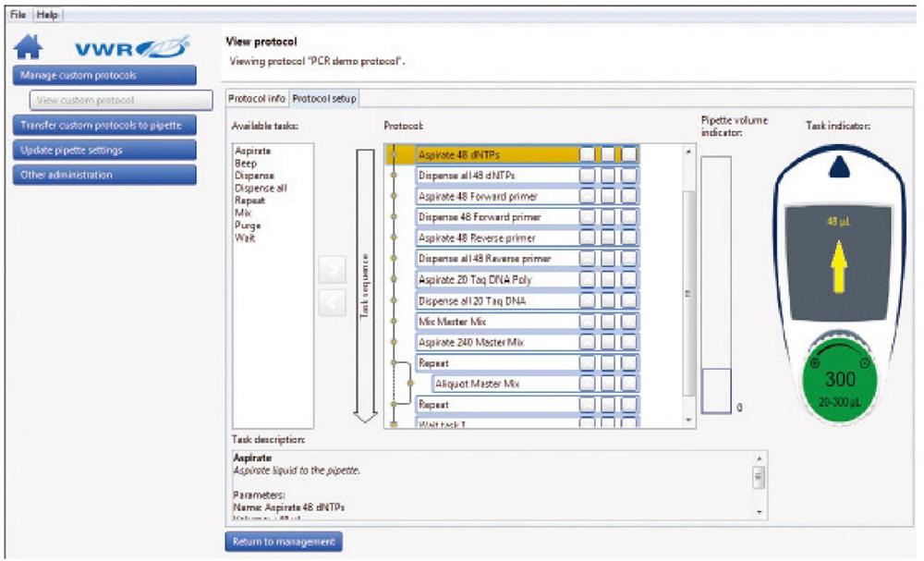Select Purge in the Available tasks list
924x561 pixels.
[249, 226]
